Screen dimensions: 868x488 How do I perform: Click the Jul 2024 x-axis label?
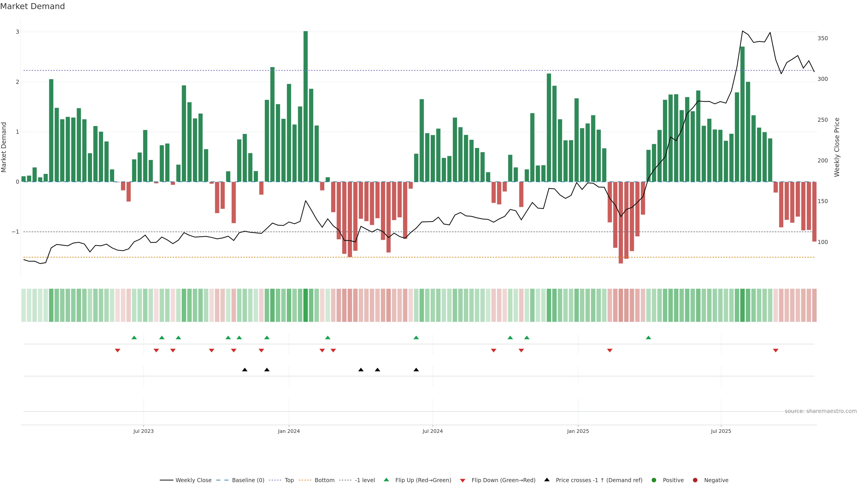coord(433,431)
